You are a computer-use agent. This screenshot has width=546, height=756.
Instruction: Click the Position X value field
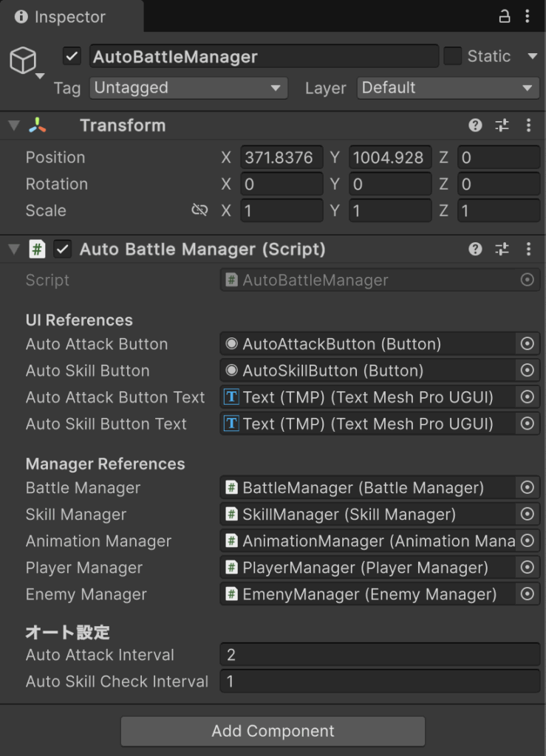pos(281,157)
